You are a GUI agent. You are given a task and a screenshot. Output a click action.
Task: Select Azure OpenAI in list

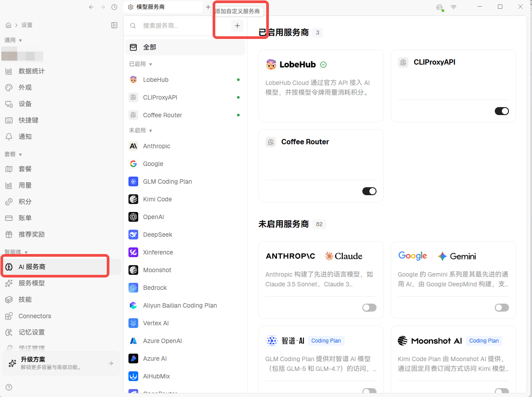click(185, 341)
